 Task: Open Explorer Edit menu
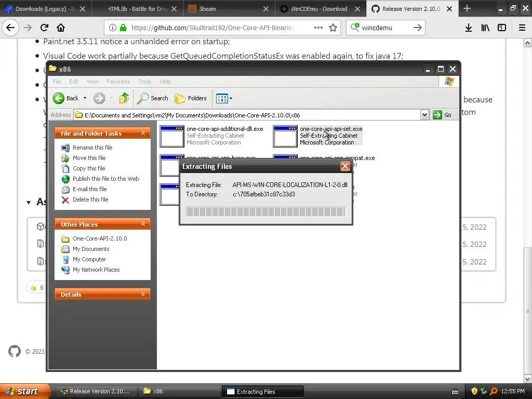click(74, 82)
